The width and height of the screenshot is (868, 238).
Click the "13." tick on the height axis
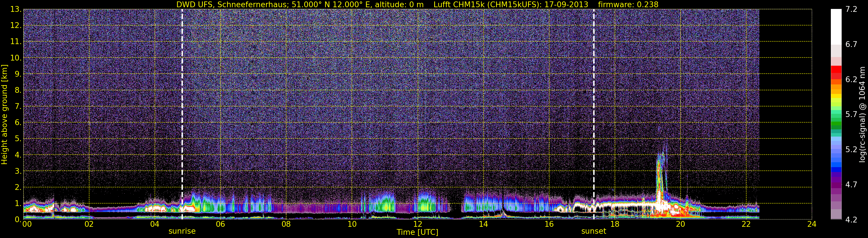click(x=16, y=10)
